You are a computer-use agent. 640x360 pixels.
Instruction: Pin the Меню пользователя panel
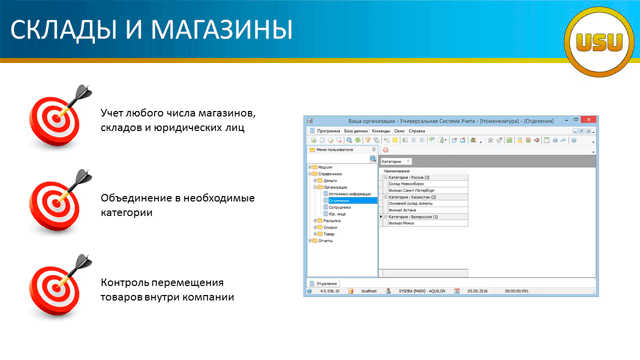point(373,150)
